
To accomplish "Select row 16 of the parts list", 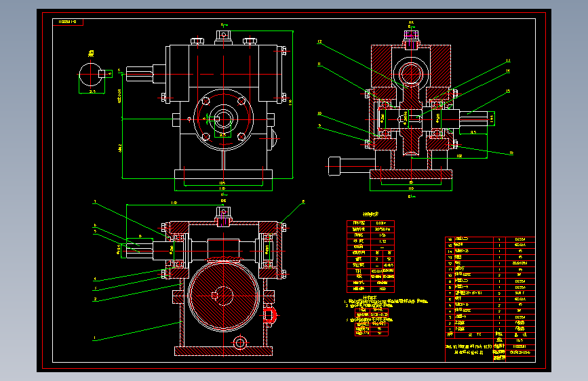I will point(490,239).
